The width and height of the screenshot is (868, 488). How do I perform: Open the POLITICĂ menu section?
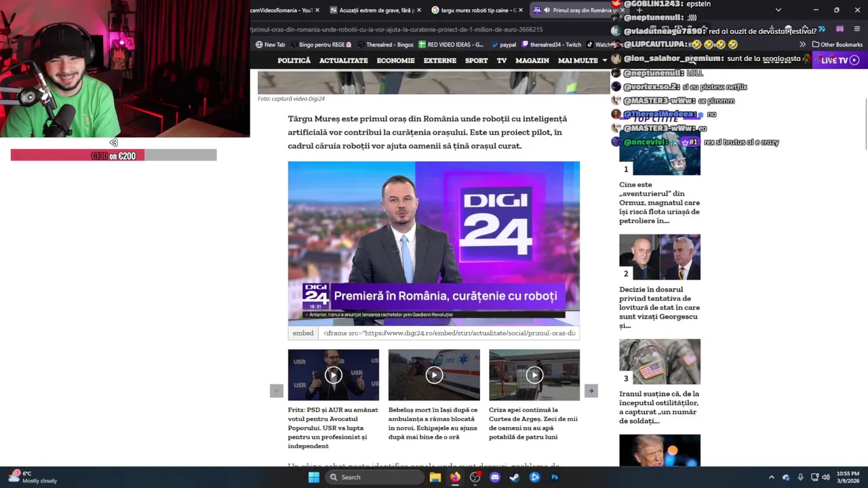(294, 60)
